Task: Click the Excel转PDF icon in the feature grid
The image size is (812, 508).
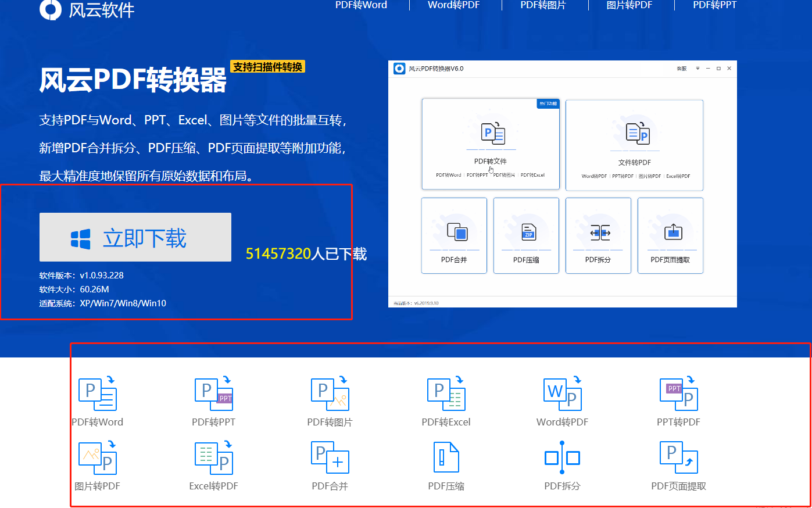Action: (x=214, y=457)
